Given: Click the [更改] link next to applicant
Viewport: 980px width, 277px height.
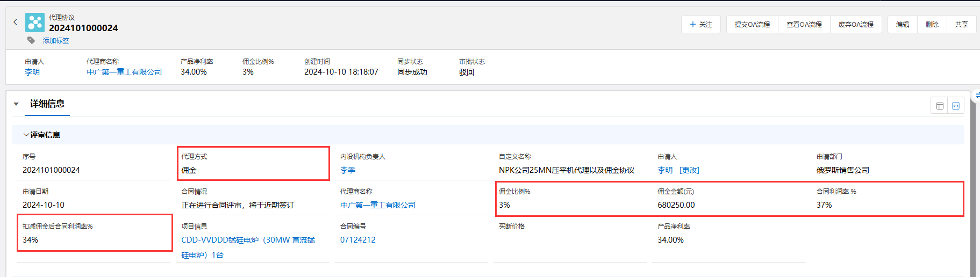Looking at the screenshot, I should (689, 170).
